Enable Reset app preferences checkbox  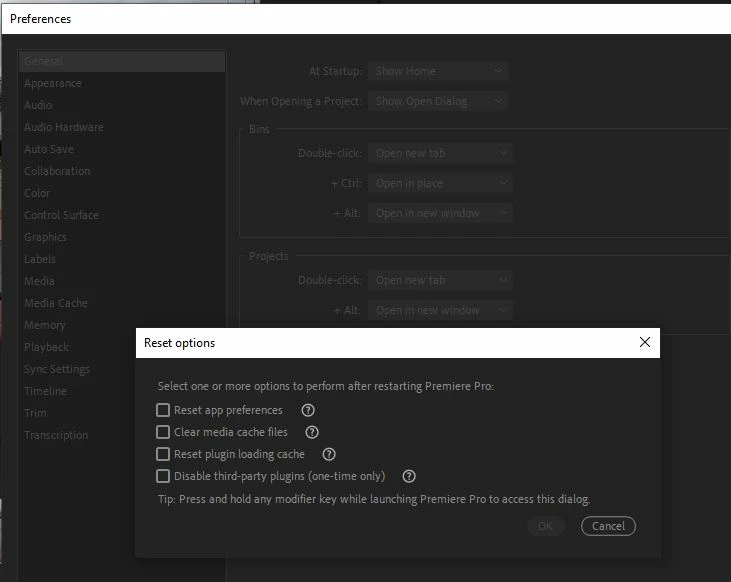163,410
